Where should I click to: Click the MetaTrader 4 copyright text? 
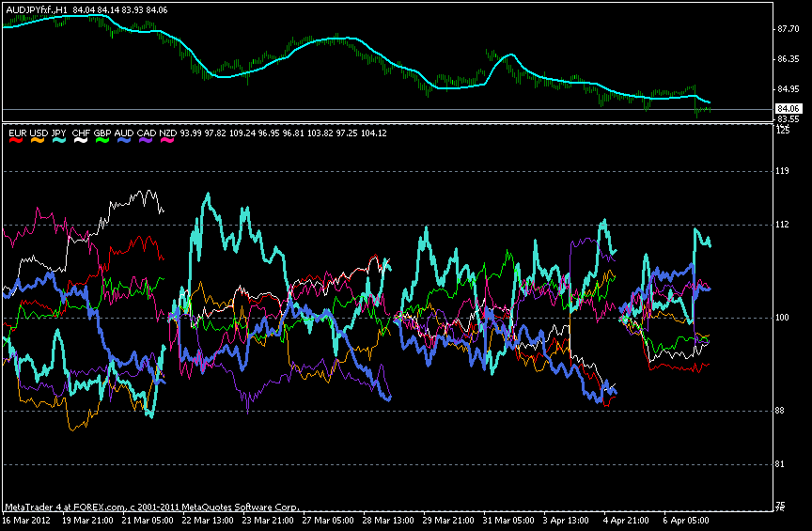coord(151,508)
